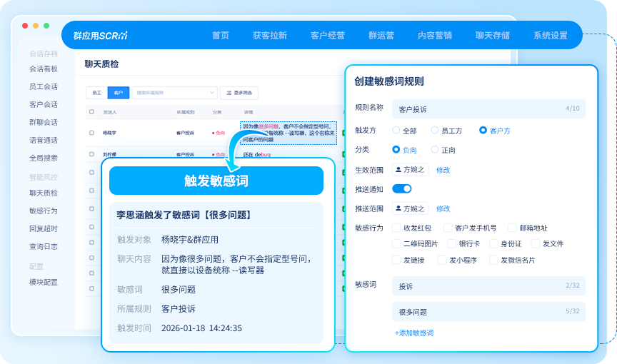Select 会话看板 in the sidebar
This screenshot has height=364, width=617.
tap(44, 69)
